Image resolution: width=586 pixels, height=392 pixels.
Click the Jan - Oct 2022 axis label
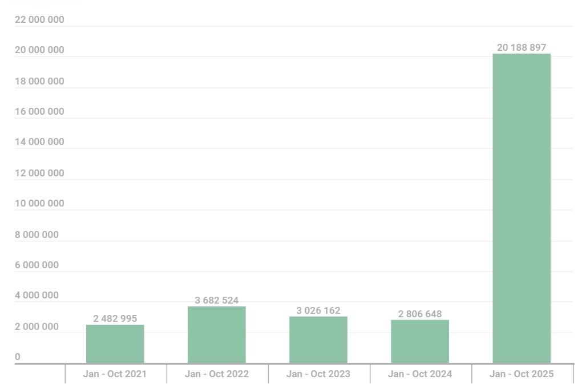click(216, 374)
